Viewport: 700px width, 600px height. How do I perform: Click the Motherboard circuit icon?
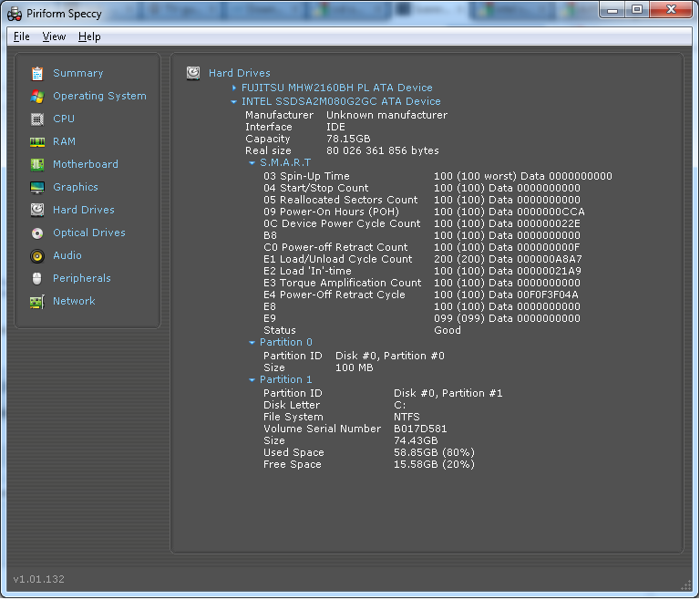(x=37, y=164)
